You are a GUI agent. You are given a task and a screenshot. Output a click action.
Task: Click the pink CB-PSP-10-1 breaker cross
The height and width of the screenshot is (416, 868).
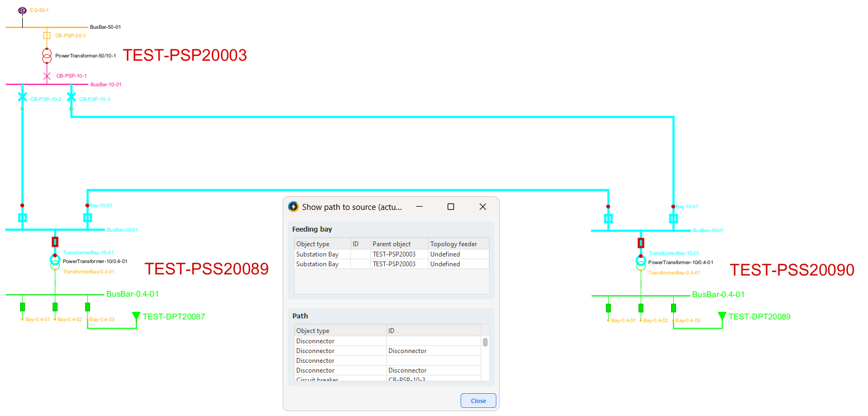pos(47,76)
